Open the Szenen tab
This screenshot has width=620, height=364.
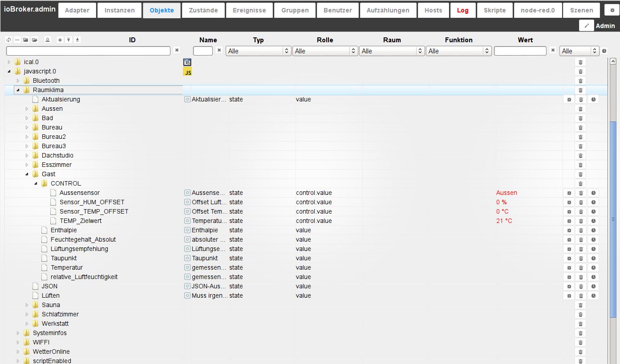point(582,10)
